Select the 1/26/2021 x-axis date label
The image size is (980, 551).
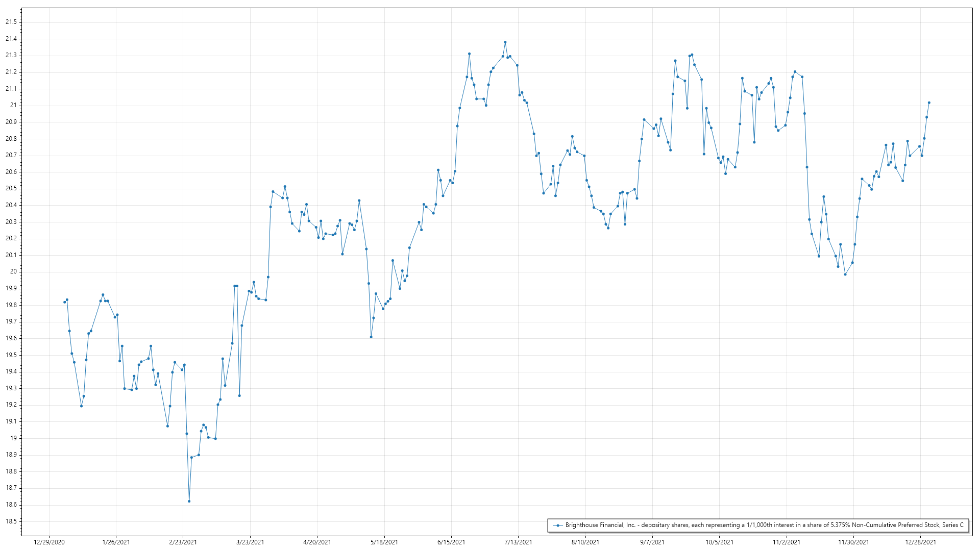tap(116, 542)
